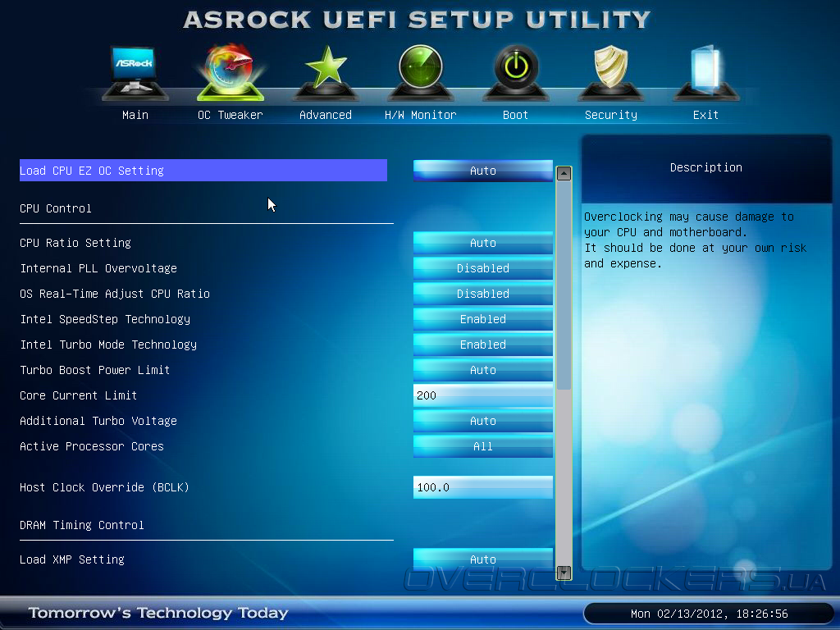
Task: Select Intel Turbo Mode Technology label
Action: click(108, 345)
